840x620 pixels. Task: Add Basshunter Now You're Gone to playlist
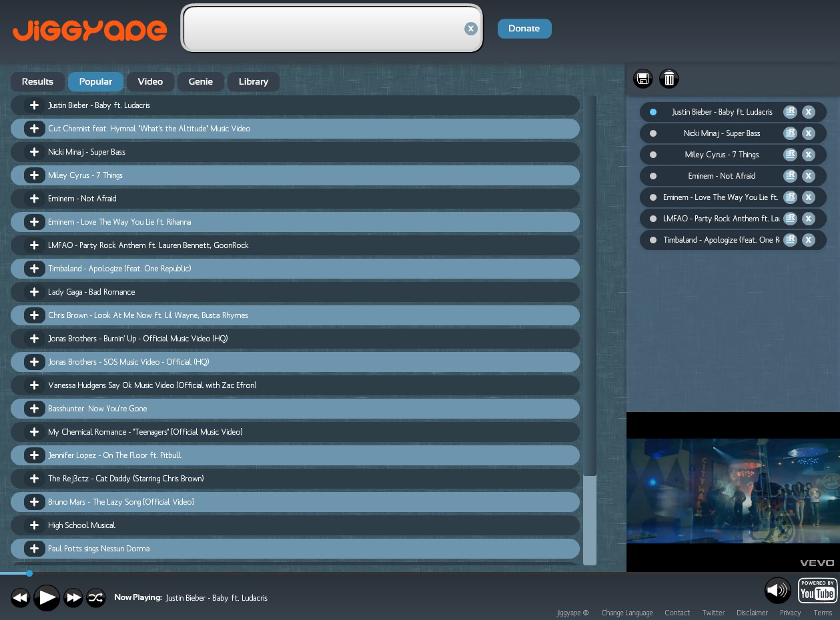(34, 409)
